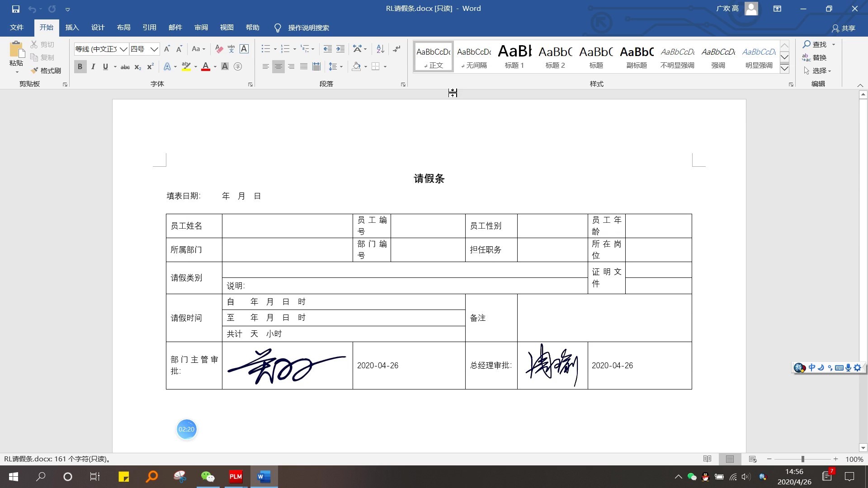Open the font name dropdown
This screenshot has width=868, height=488.
pyautogui.click(x=123, y=49)
